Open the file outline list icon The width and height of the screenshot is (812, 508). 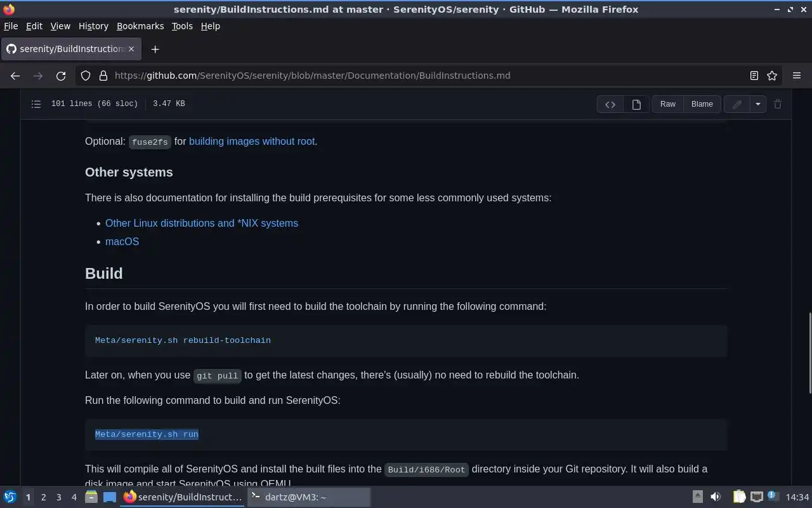36,104
